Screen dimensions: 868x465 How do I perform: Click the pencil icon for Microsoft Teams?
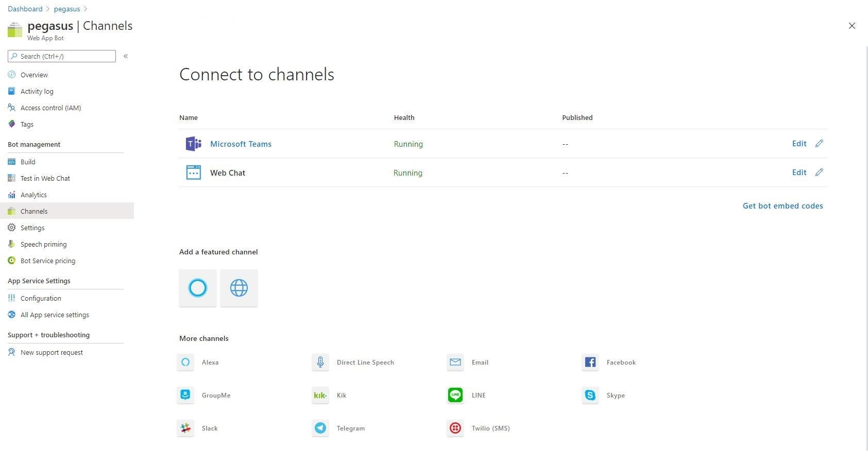[819, 144]
